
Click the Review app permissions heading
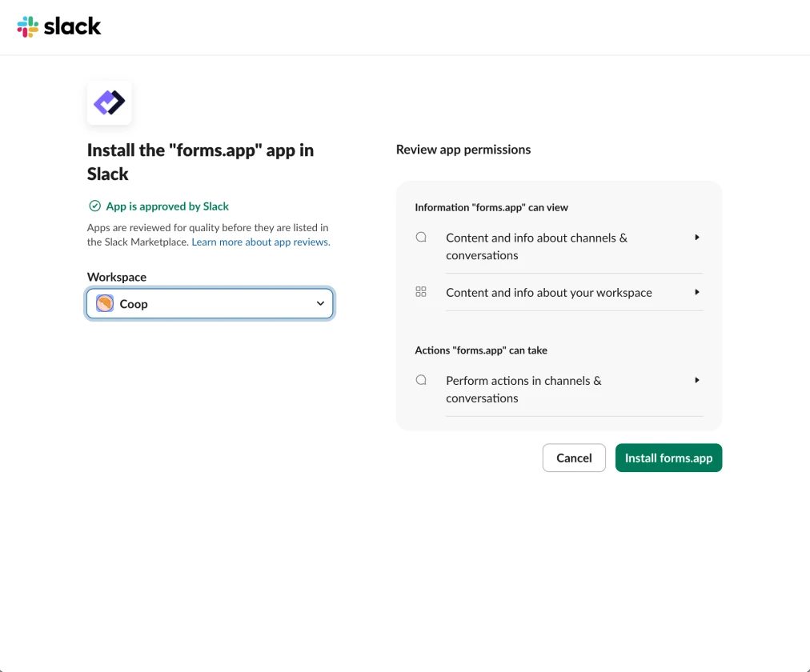tap(463, 149)
